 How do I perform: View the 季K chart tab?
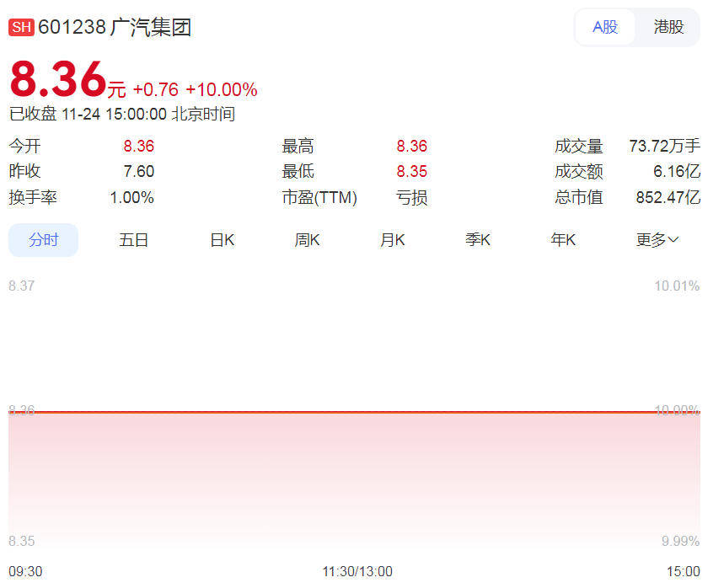(x=478, y=239)
